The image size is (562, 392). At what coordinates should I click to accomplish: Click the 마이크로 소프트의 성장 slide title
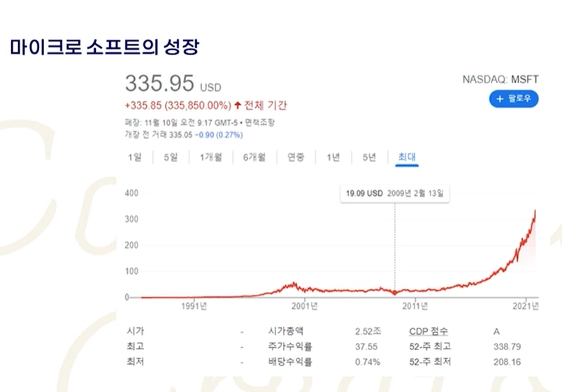coord(104,48)
